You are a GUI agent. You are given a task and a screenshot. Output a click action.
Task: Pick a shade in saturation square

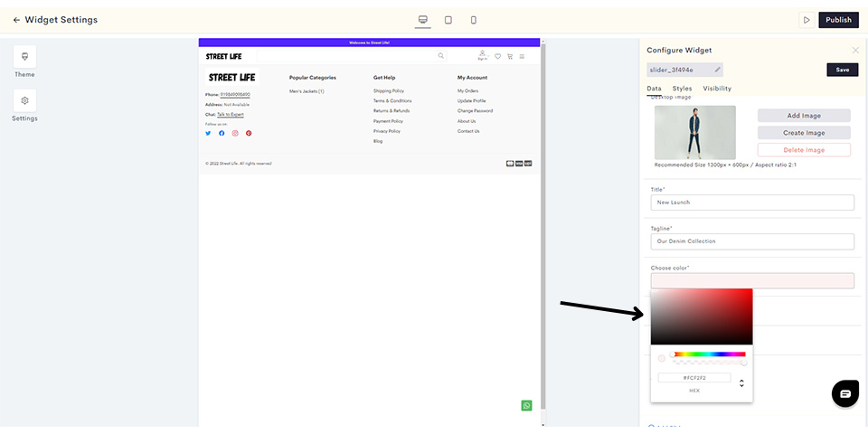(702, 316)
